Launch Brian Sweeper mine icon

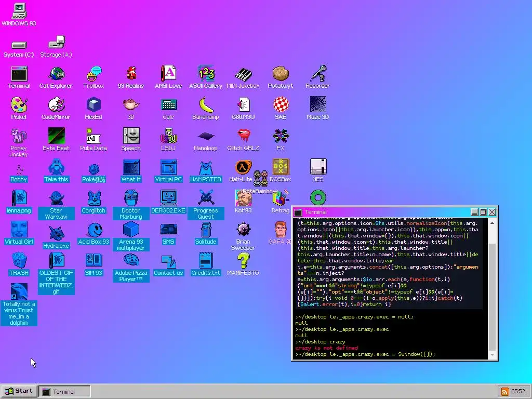(243, 236)
